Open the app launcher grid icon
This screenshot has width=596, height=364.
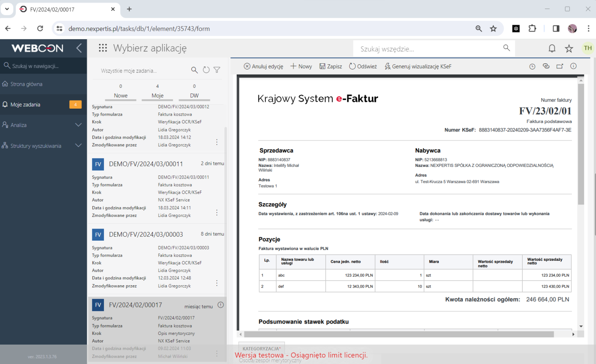pos(103,48)
